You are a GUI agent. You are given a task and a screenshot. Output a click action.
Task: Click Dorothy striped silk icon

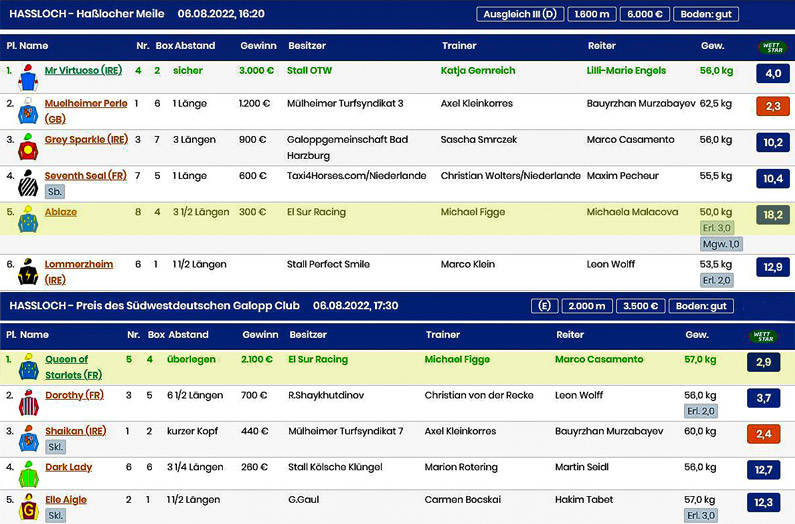point(29,403)
